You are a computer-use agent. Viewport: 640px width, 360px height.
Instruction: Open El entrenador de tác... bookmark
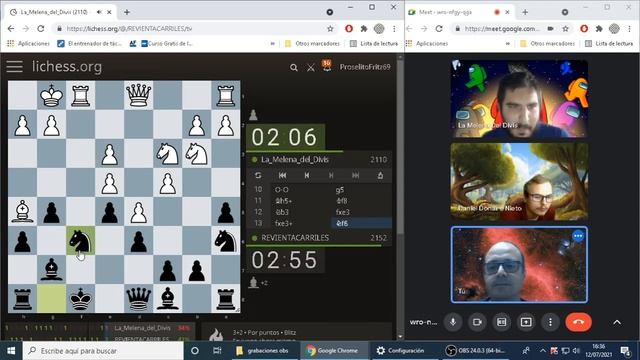(x=89, y=43)
